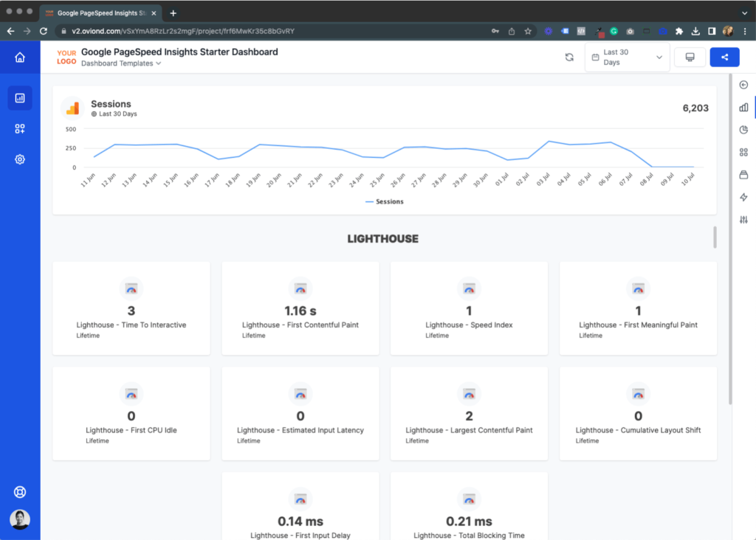Screen dimensions: 756x540
Task: Click the main page vertical scrollbar
Action: 730,239
